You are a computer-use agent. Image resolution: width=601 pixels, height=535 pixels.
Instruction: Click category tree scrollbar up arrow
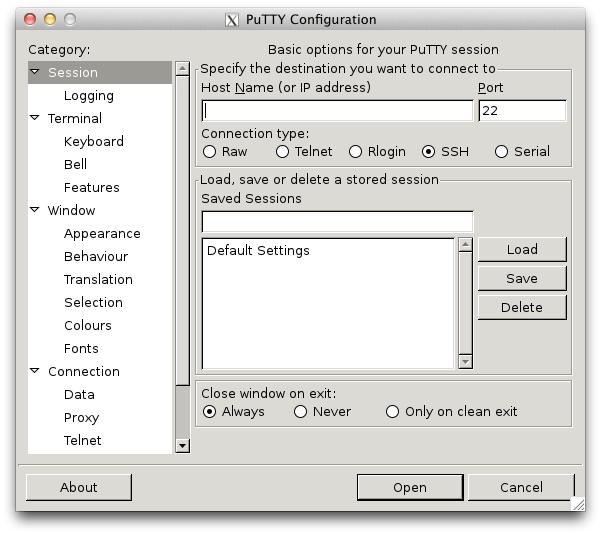click(x=182, y=69)
